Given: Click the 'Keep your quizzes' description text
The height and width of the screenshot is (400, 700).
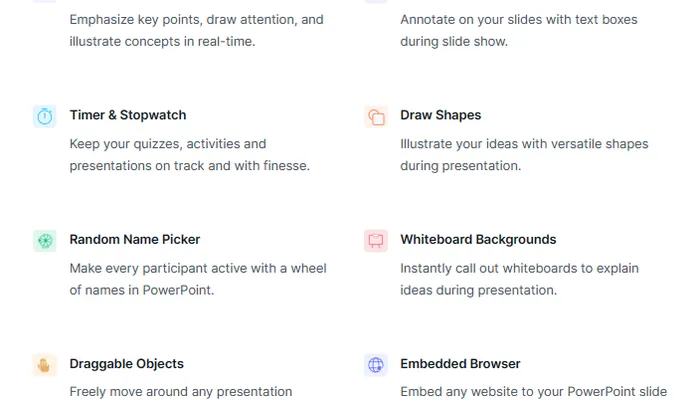Looking at the screenshot, I should [x=189, y=155].
